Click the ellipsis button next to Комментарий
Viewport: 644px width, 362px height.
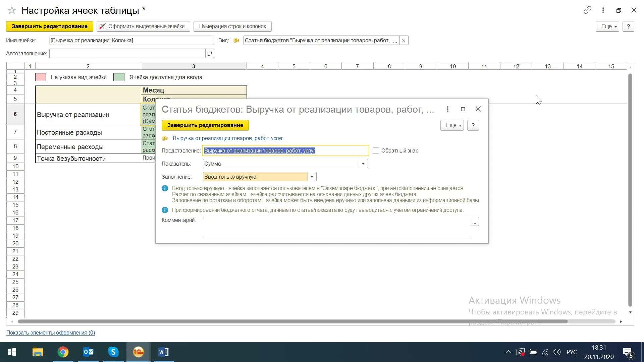[474, 222]
